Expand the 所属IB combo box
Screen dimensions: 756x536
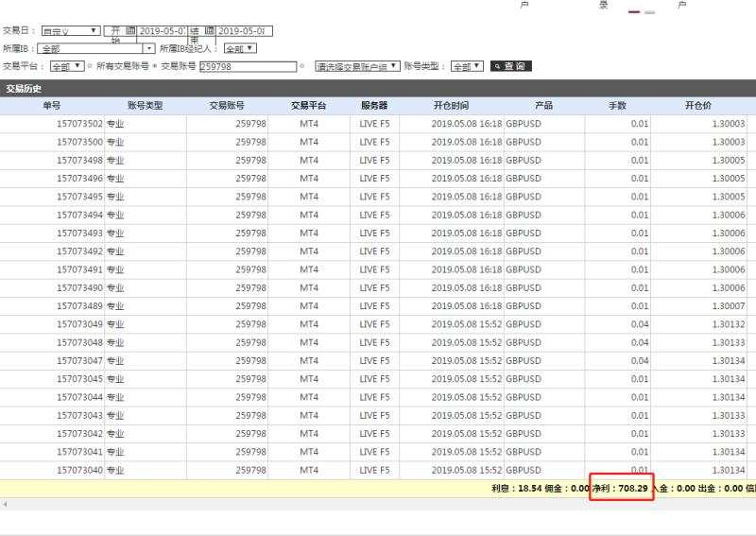149,49
